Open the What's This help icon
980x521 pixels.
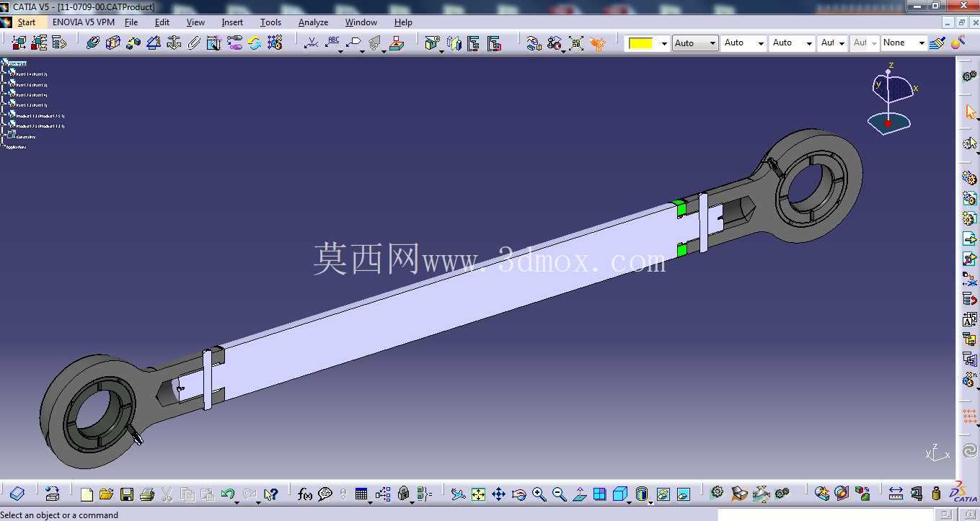[271, 494]
